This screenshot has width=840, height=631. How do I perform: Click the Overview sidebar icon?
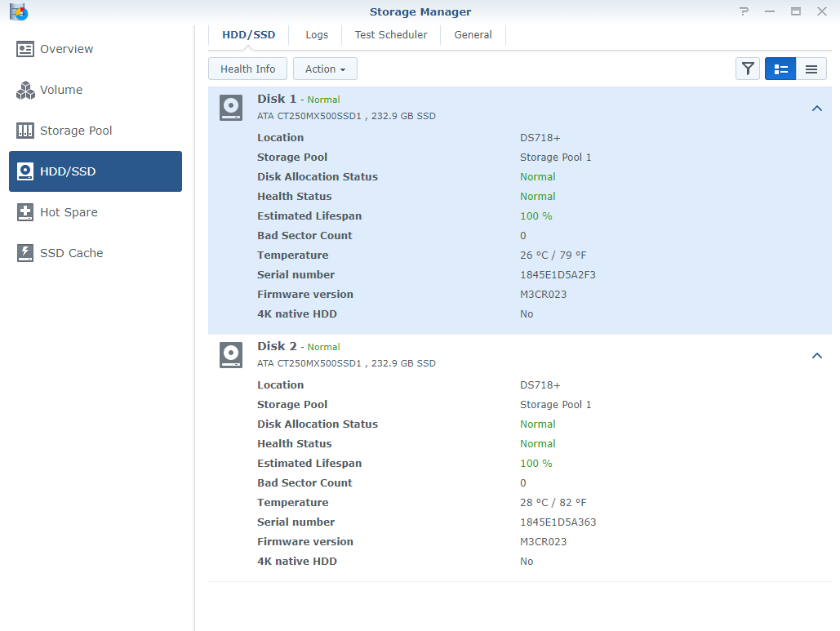[x=25, y=49]
